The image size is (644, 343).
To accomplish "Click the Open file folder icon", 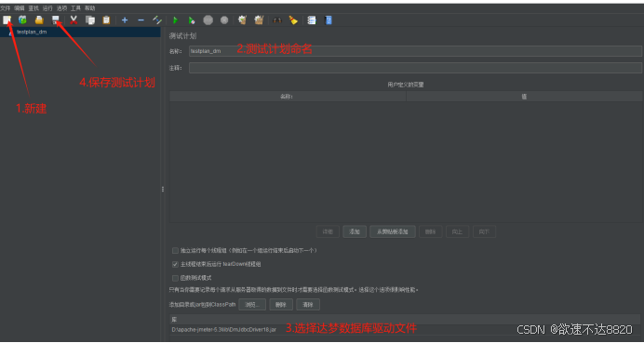I will [39, 20].
